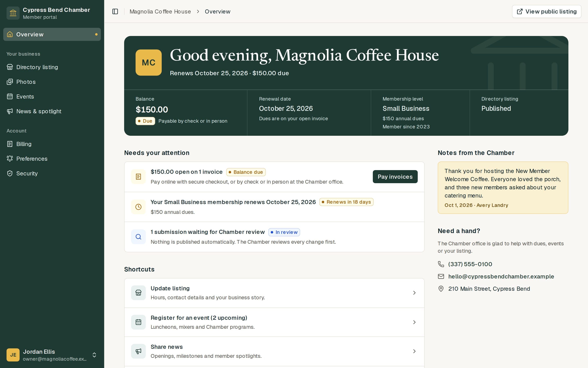Open News & spotlight
588x368 pixels.
[x=52, y=111]
